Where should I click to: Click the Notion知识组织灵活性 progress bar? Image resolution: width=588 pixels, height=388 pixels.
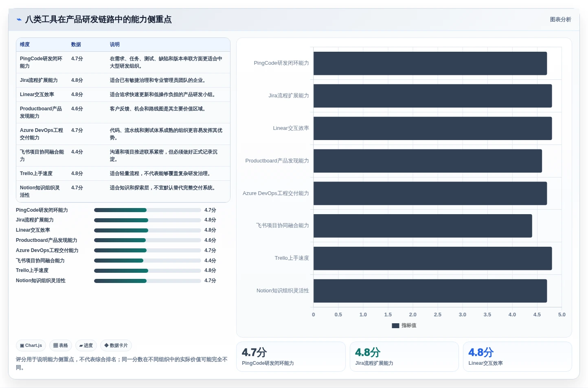click(x=147, y=281)
